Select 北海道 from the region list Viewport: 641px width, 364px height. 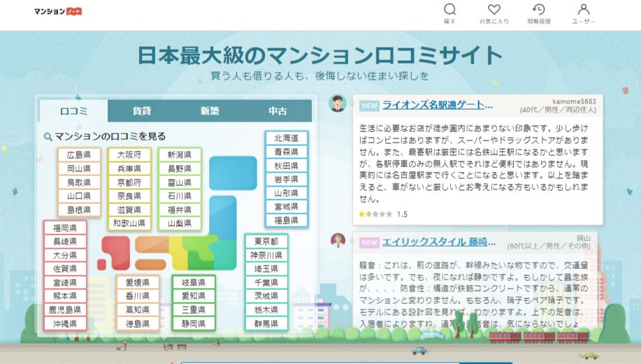(x=286, y=138)
